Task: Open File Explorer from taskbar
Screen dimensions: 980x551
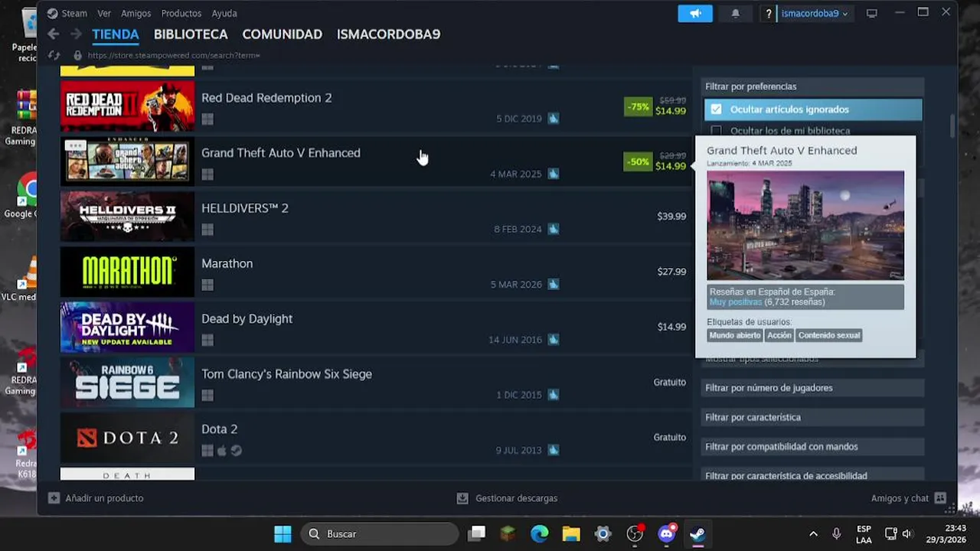Action: pyautogui.click(x=571, y=533)
